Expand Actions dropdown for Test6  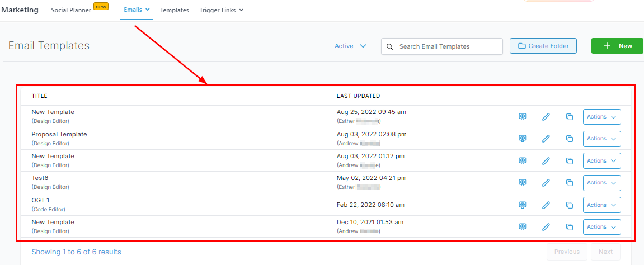pyautogui.click(x=601, y=183)
